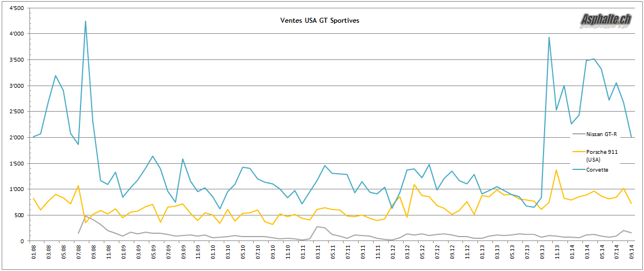Select x-axis date label 07.14
The image size is (644, 271).
click(617, 252)
